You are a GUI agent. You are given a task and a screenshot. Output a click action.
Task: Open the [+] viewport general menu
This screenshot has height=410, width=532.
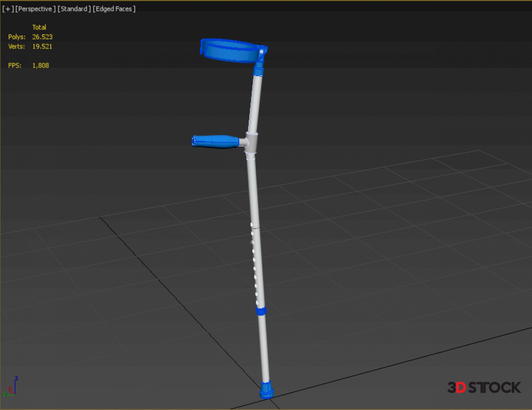8,9
